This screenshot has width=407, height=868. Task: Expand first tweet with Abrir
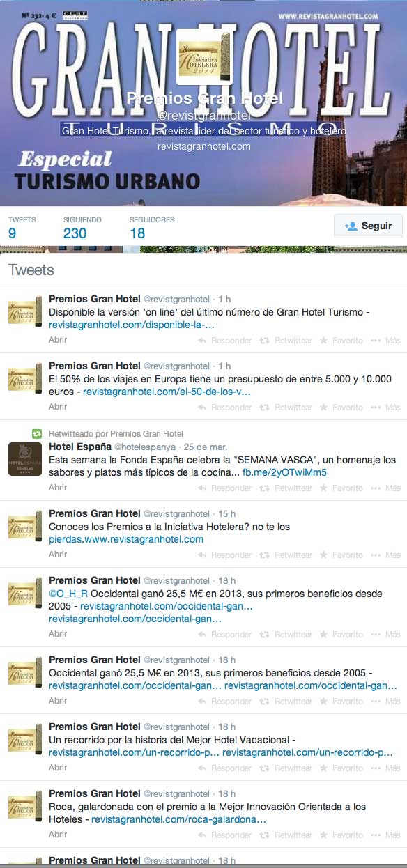pyautogui.click(x=59, y=340)
